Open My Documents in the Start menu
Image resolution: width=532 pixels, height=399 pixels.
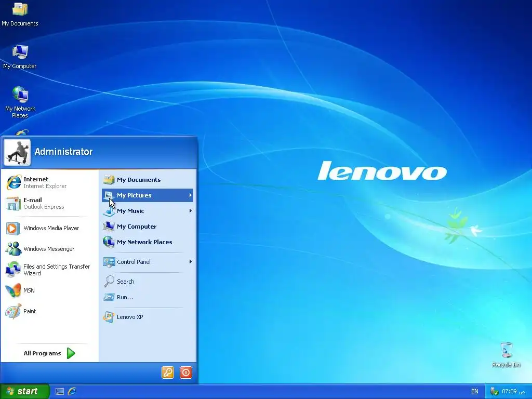[148, 180]
